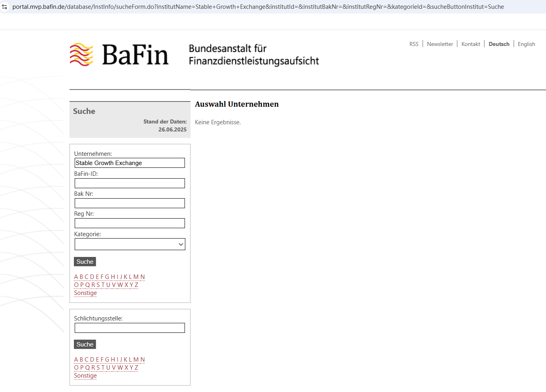Click the 'Stand der Daten:' label
The image size is (546, 392).
(165, 121)
